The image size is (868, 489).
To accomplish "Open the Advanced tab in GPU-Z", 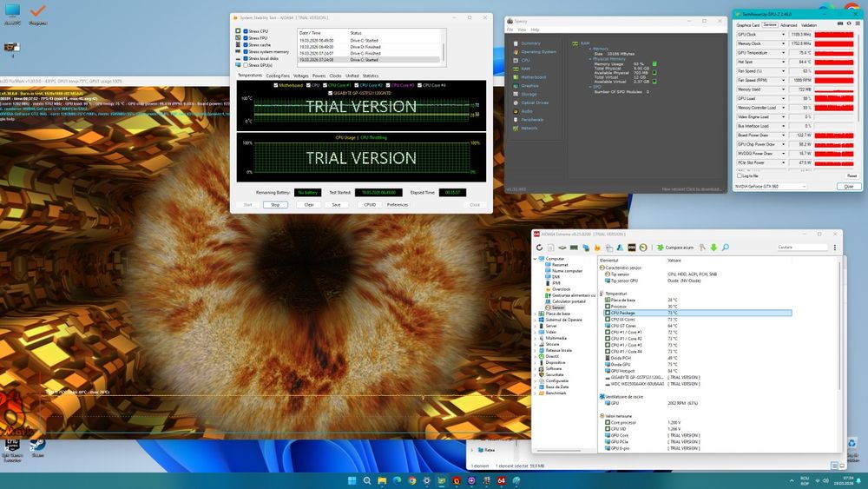I will [789, 25].
